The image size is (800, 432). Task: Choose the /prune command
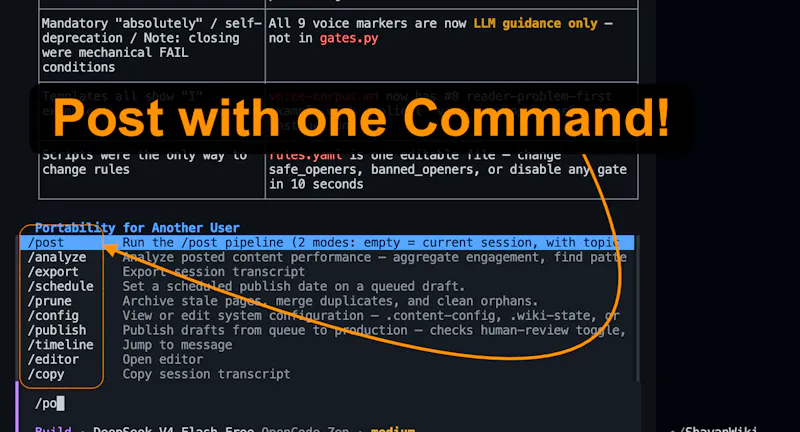pos(49,301)
